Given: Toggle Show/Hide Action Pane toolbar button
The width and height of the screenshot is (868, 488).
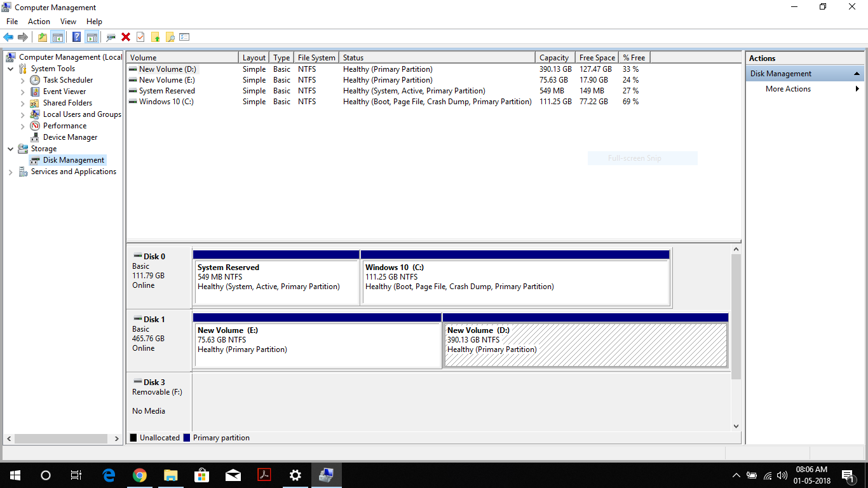Looking at the screenshot, I should pos(92,37).
